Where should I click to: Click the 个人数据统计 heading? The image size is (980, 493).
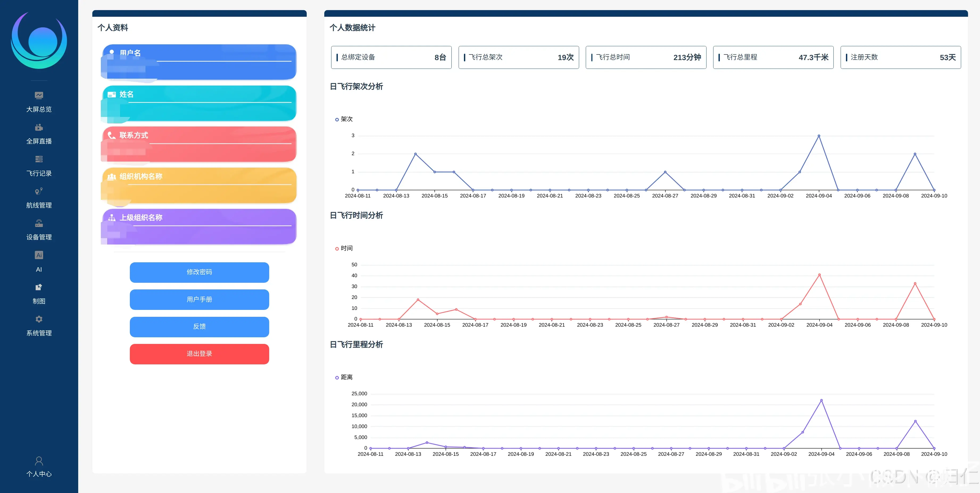coord(352,28)
